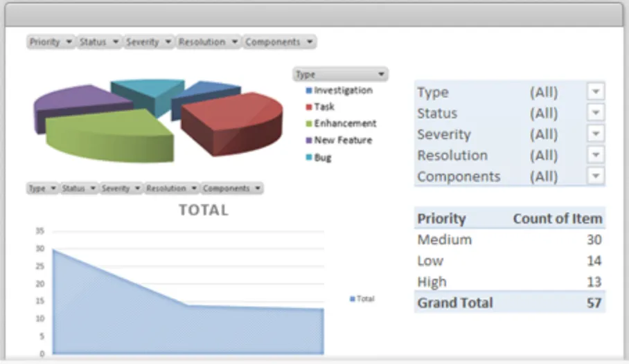629x364 pixels.
Task: Open Status filter above the TOTAL chart
Action: click(x=79, y=188)
